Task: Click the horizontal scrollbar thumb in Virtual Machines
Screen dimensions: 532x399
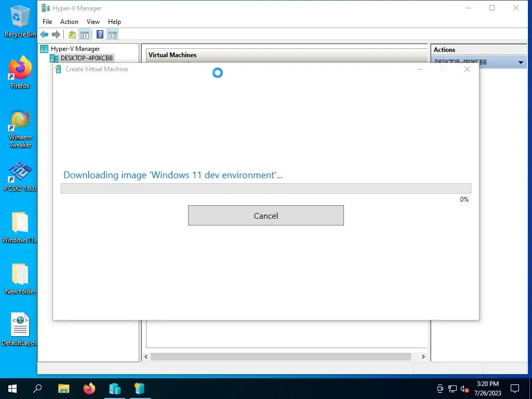Action: pos(281,356)
